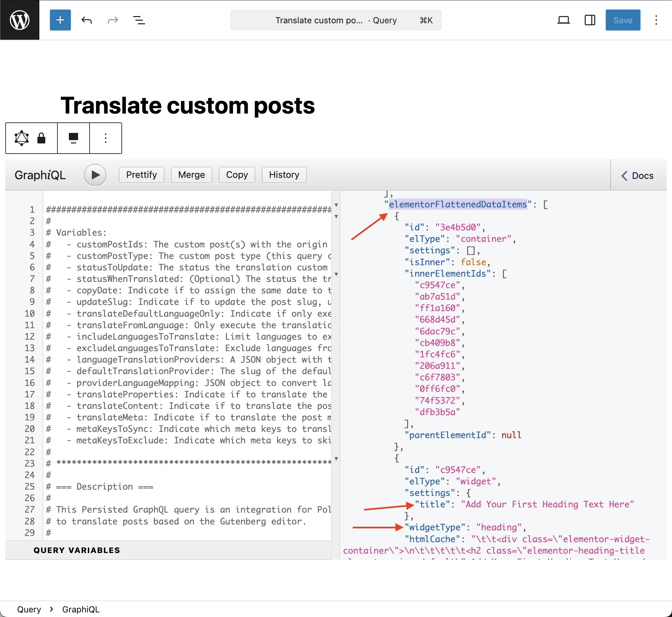Open the Document Overview list view
The height and width of the screenshot is (617, 672).
[139, 20]
